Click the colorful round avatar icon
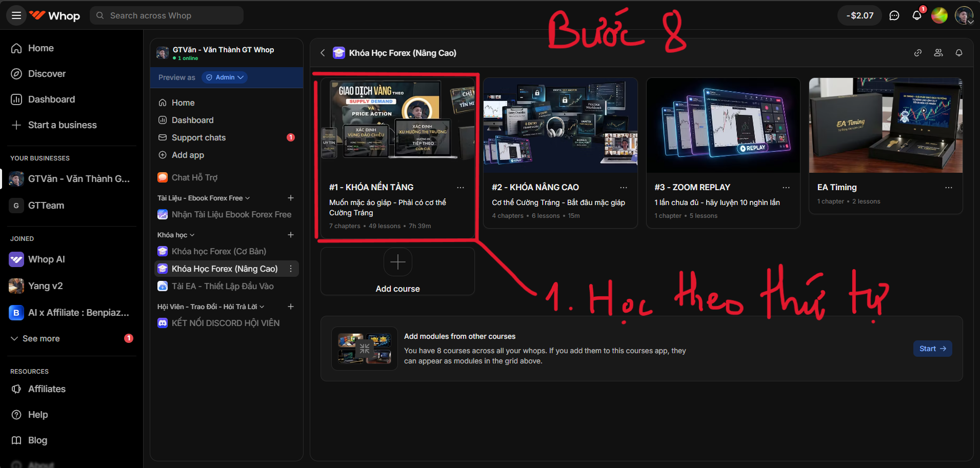980x468 pixels. [939, 15]
